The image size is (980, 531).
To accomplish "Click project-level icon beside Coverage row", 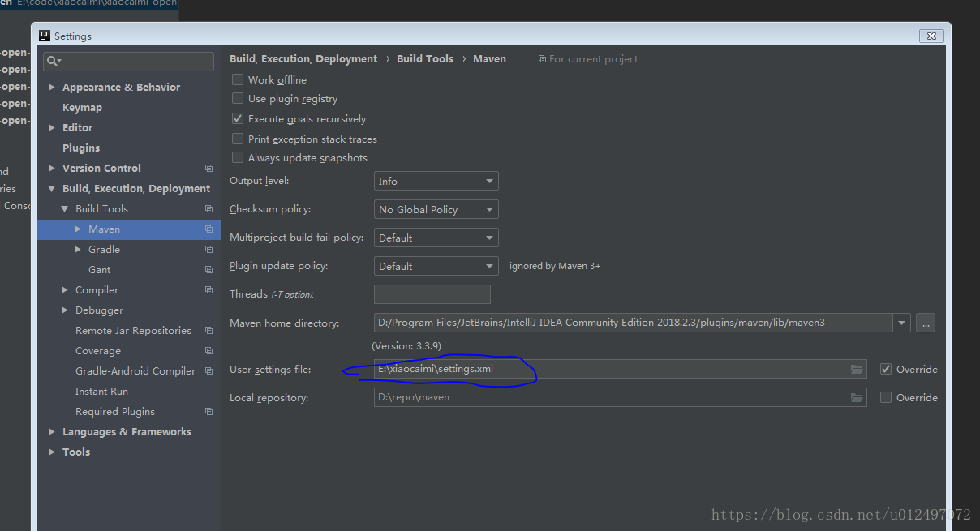I will 208,351.
